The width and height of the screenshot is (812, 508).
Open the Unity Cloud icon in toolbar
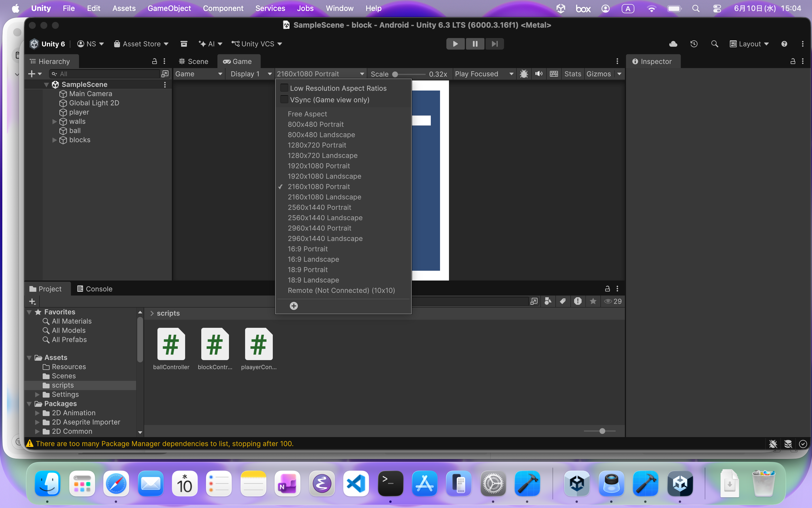coord(673,44)
